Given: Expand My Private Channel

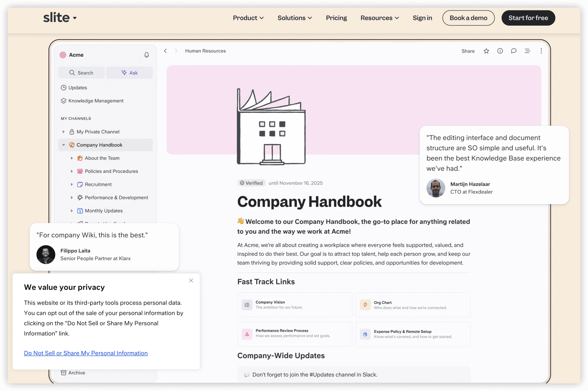Looking at the screenshot, I should click(x=64, y=132).
